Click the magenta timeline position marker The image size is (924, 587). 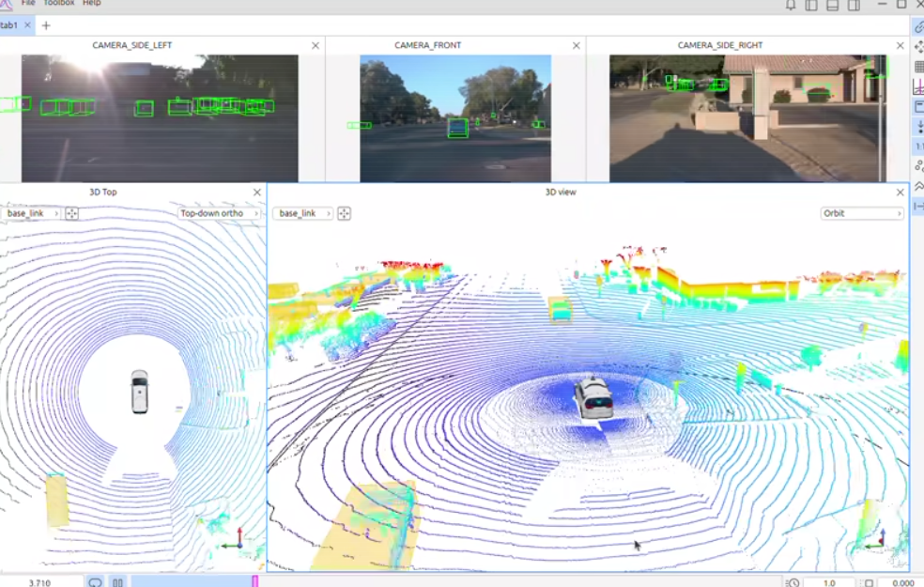(x=255, y=581)
